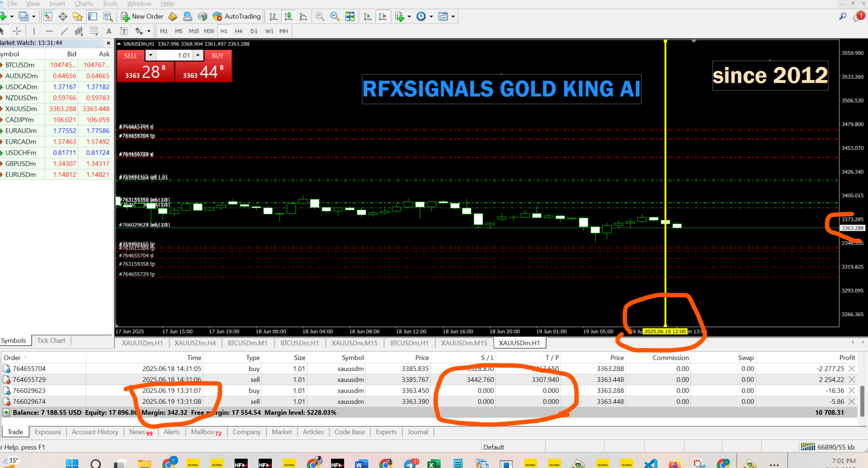Open the Charts menu
Screen dimensions: 868x468
(84, 4)
